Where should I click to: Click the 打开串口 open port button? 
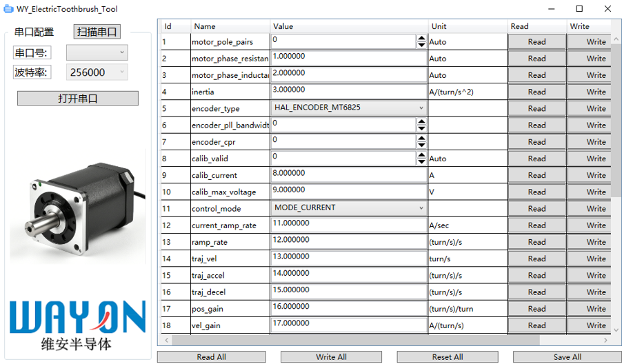pyautogui.click(x=77, y=99)
